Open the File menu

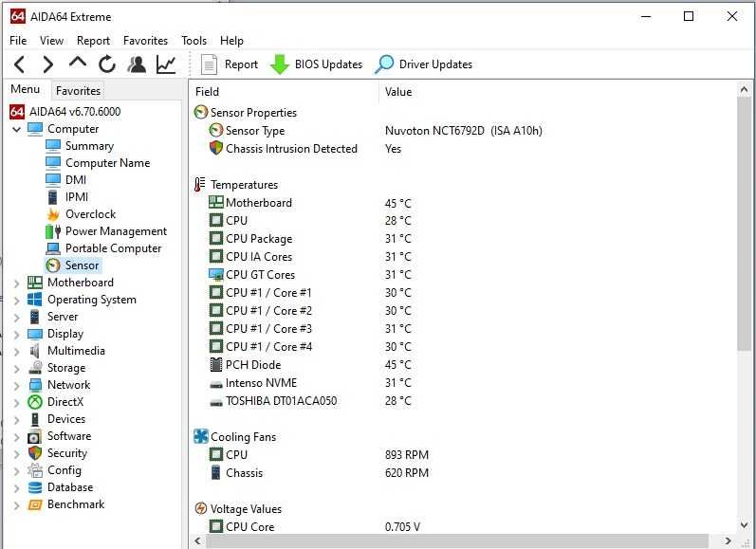coord(18,41)
